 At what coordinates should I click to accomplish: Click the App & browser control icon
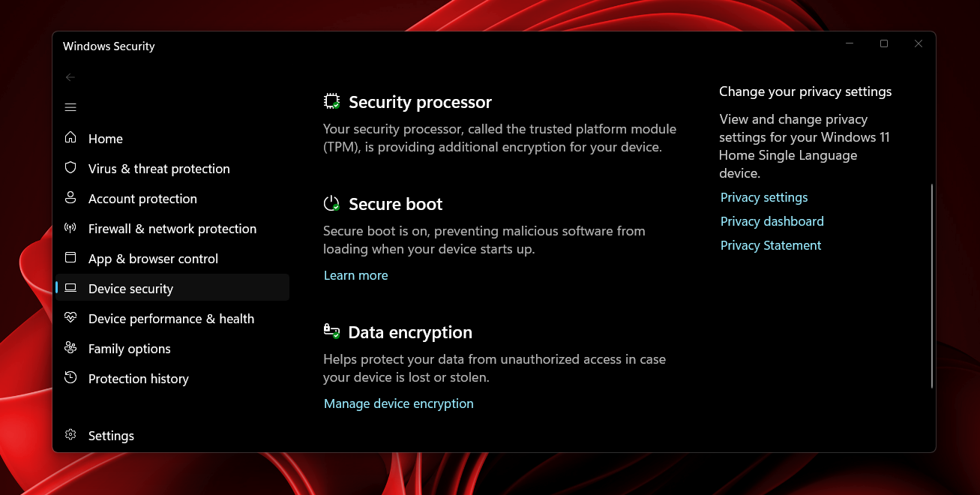(x=70, y=258)
